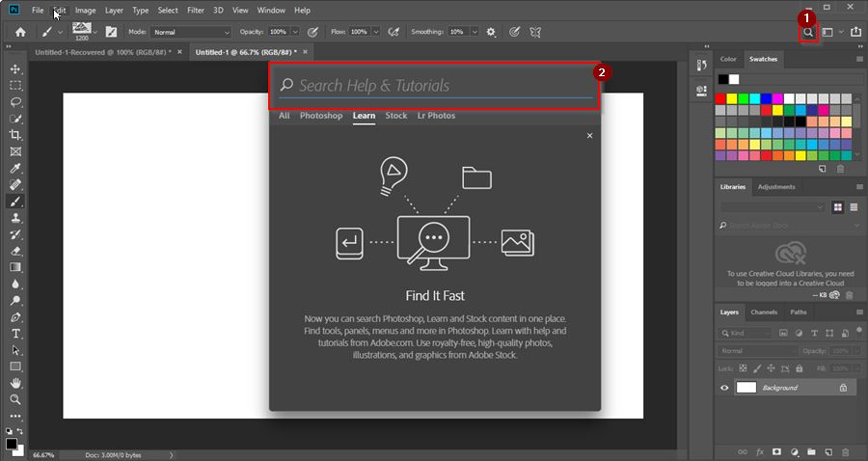Screen dimensions: 868x461
Task: Select the Dodge tool
Action: pos(15,301)
